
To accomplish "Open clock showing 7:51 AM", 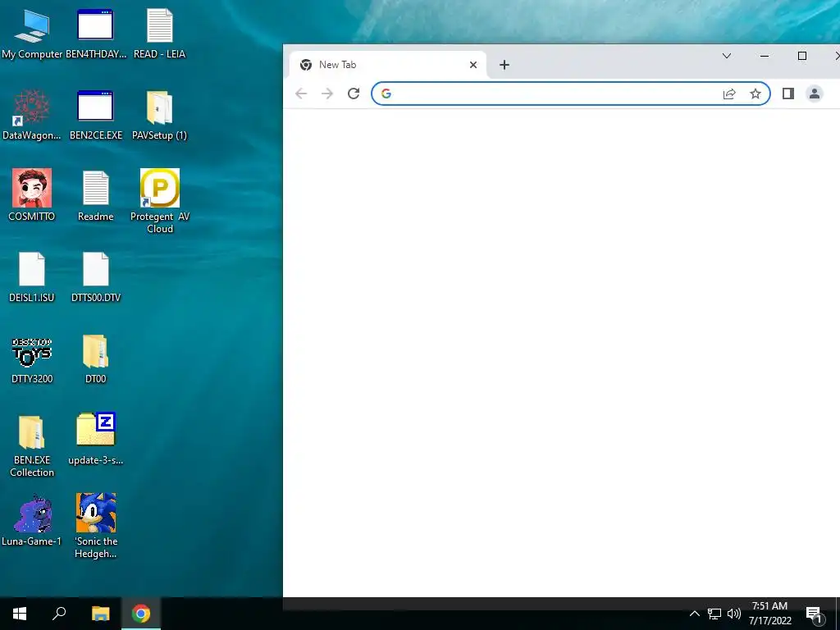I will pos(769,614).
